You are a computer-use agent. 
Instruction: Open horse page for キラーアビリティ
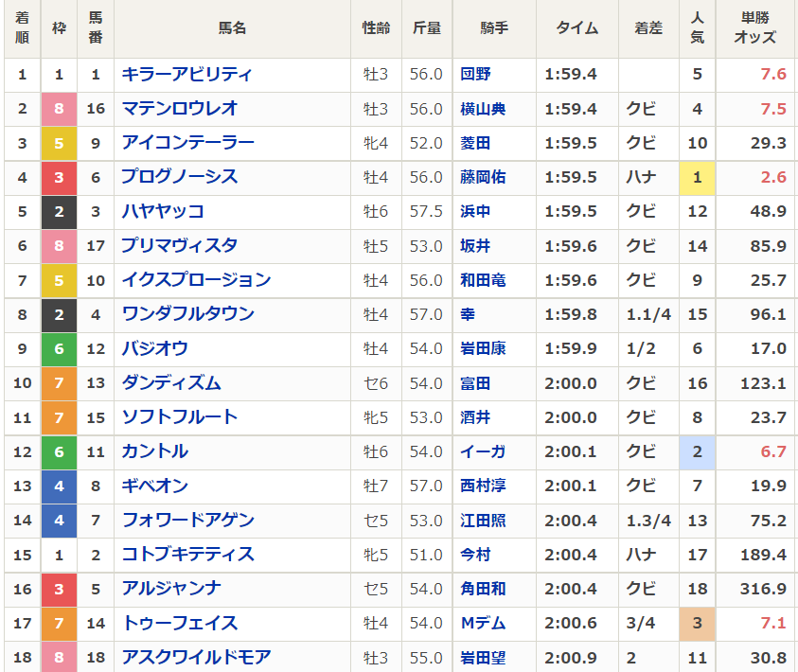pyautogui.click(x=186, y=74)
